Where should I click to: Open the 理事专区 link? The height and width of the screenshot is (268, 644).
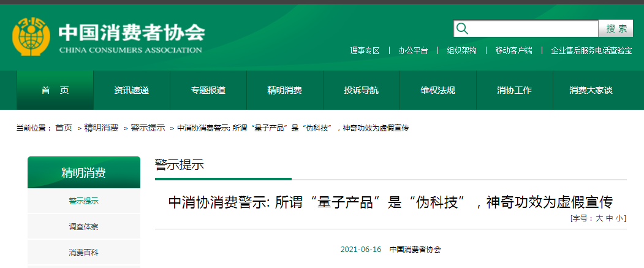(365, 50)
